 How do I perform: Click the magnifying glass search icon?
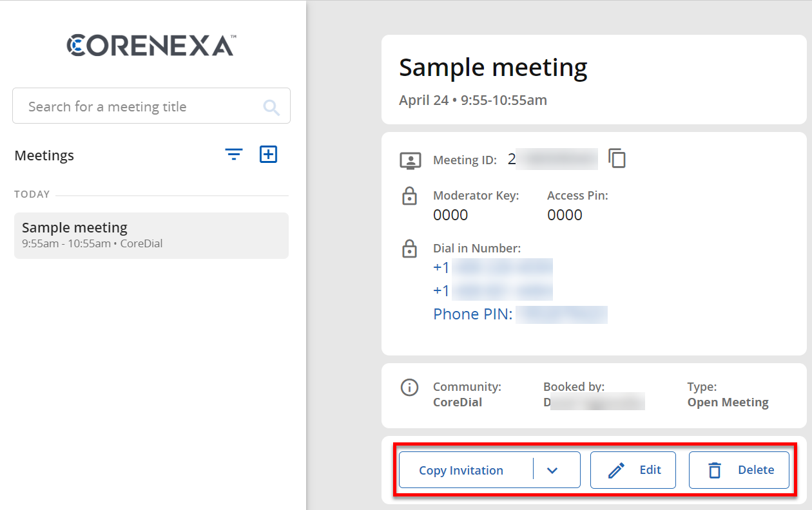tap(271, 108)
